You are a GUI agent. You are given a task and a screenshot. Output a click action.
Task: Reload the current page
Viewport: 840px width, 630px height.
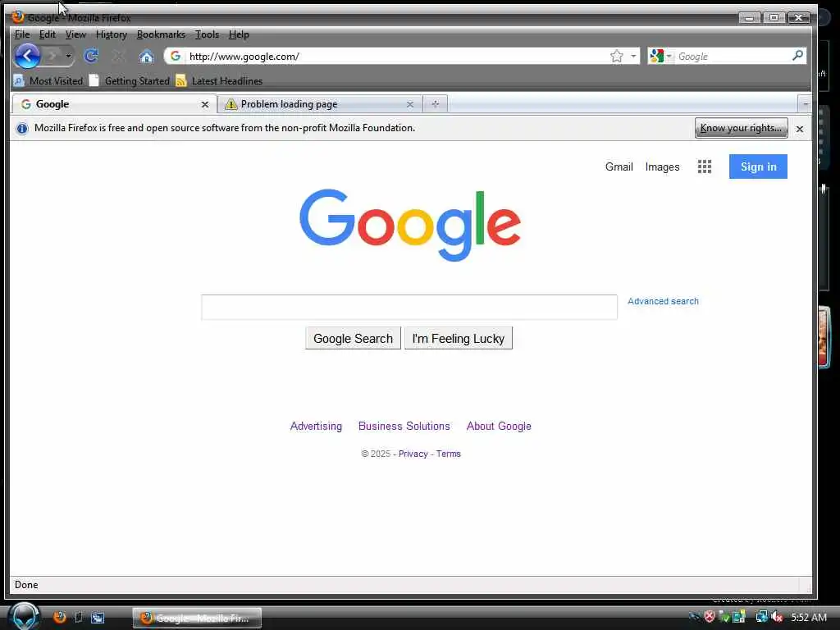[92, 56]
